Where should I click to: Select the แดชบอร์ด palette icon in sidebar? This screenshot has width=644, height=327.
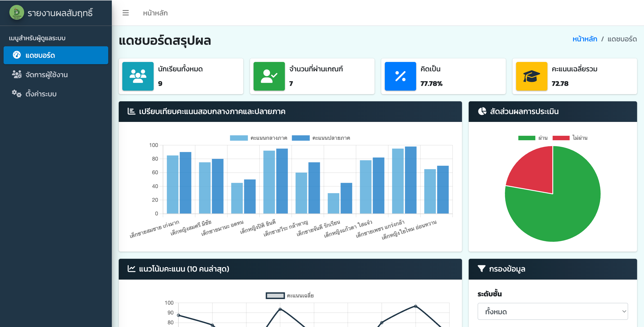tap(17, 55)
